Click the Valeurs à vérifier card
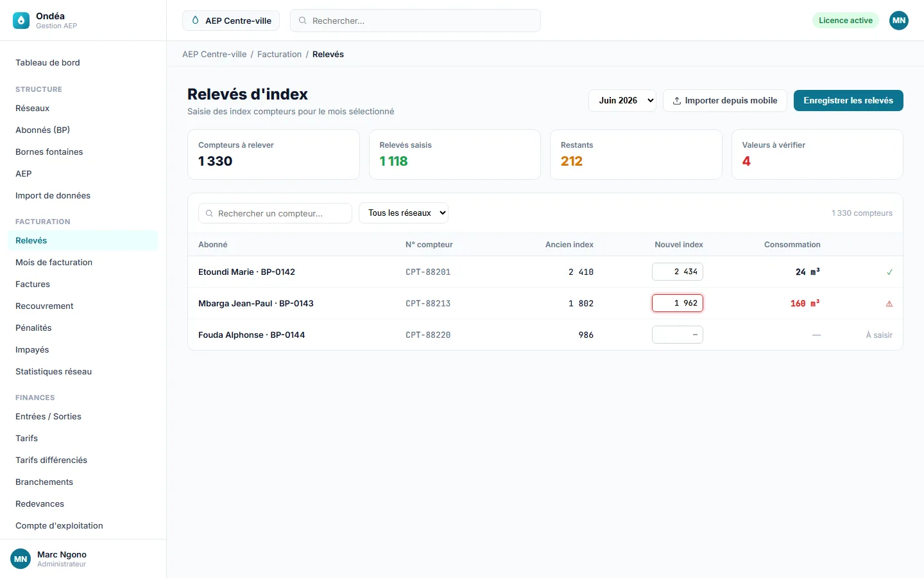 click(x=817, y=155)
